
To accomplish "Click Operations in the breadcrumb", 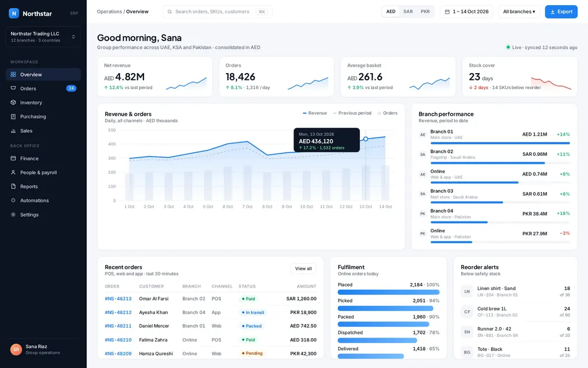I will [x=109, y=11].
